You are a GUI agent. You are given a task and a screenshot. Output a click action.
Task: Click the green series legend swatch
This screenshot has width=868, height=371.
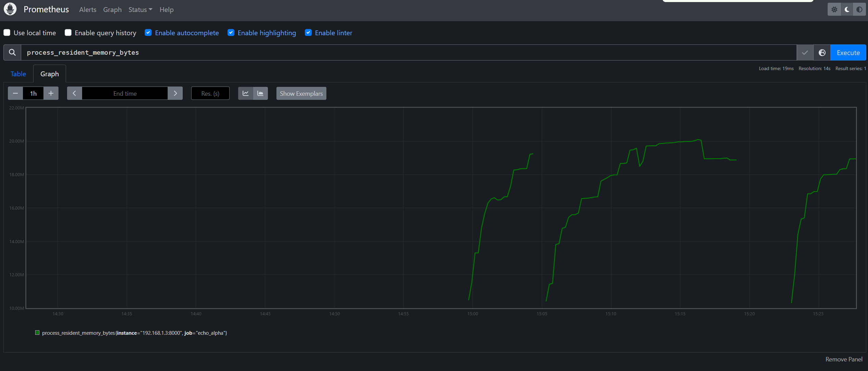(x=37, y=333)
